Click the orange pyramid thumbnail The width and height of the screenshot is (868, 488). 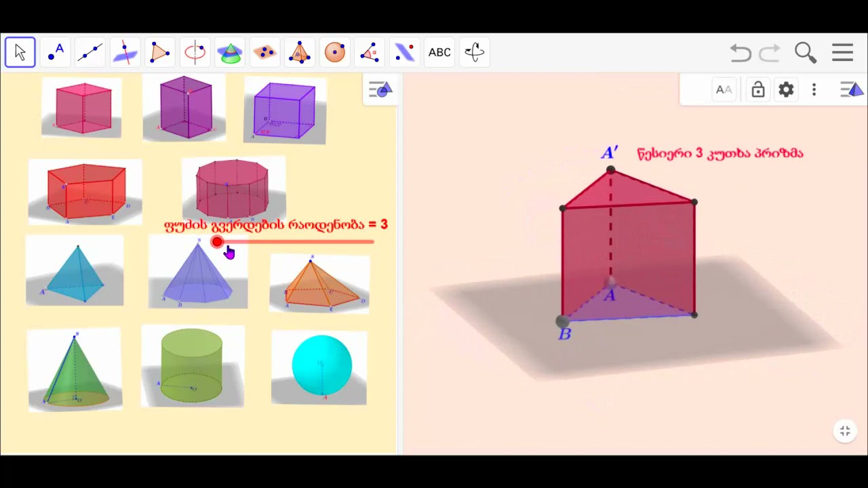tap(319, 283)
